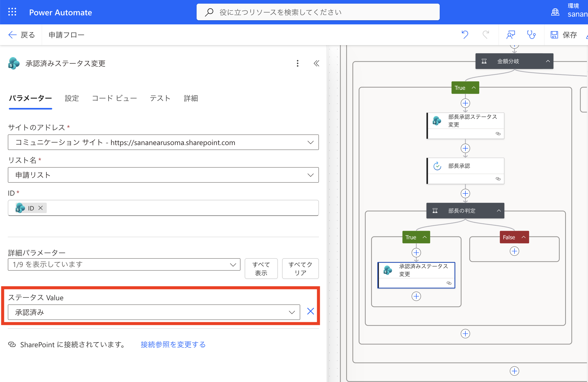Add action between 部長承認ステータス変更 and 部長承認
588x382 pixels.
(465, 148)
